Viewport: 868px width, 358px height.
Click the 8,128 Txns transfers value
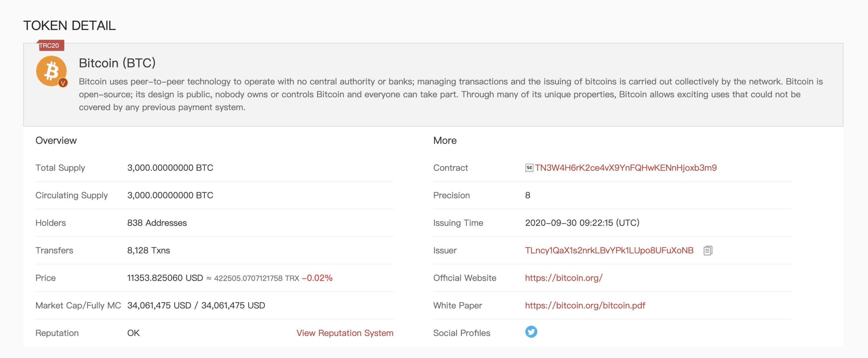[x=149, y=251]
